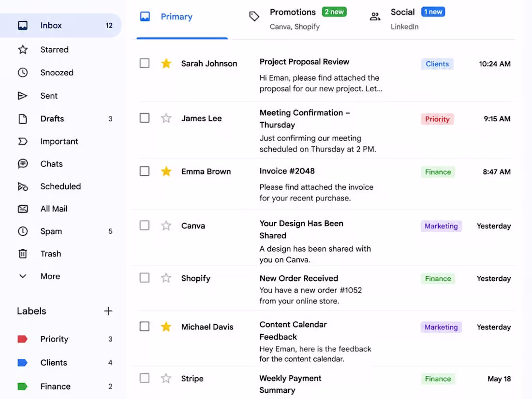Click the Marketing tag on Canva email
The image size is (532, 399).
point(441,226)
